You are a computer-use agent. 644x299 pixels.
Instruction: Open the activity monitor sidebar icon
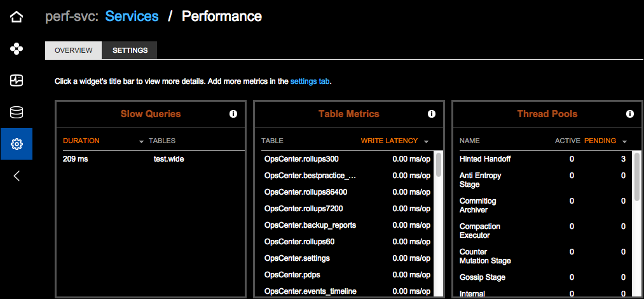point(17,80)
